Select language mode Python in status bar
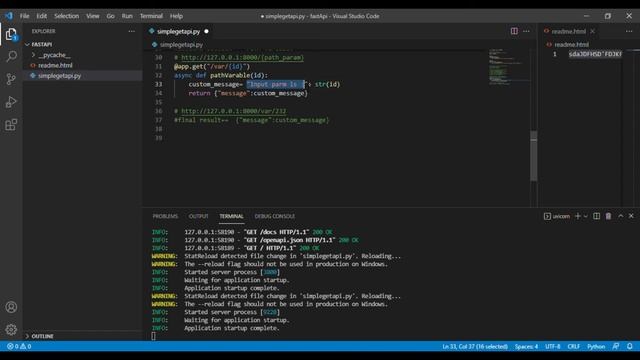Viewport: 640px width, 360px height. [x=596, y=346]
